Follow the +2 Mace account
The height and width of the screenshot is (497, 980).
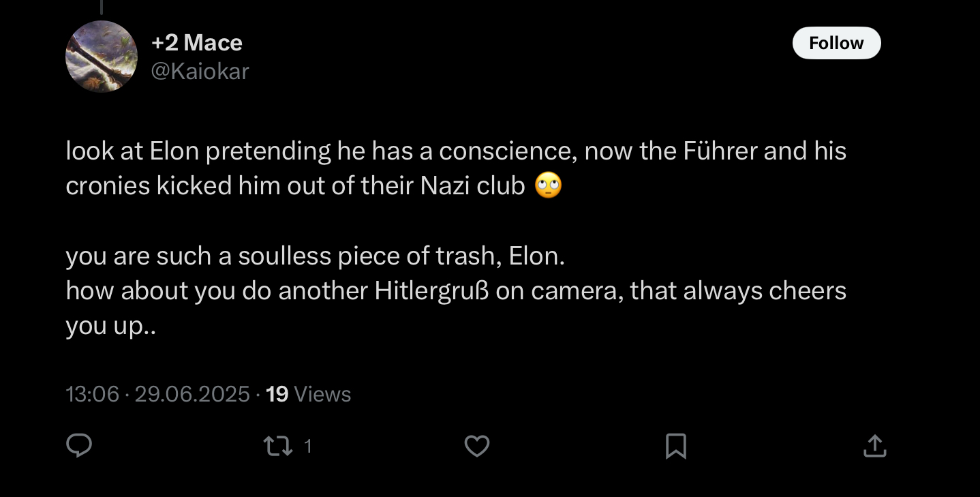tap(836, 43)
